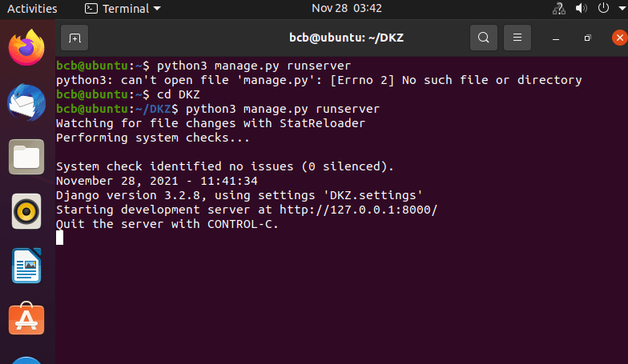Open a new terminal tab
This screenshot has height=364, width=628.
74,38
